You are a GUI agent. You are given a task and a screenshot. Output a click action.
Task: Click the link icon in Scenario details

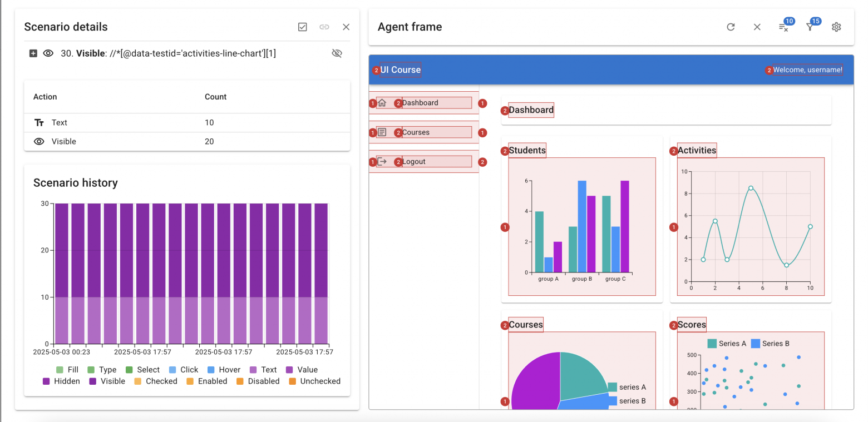(324, 27)
